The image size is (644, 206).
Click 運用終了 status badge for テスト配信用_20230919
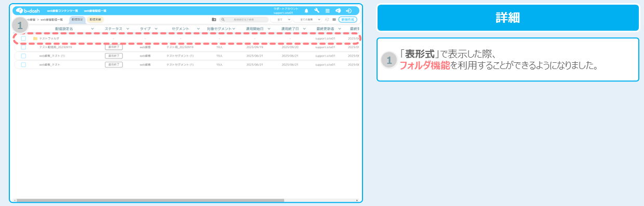(113, 47)
